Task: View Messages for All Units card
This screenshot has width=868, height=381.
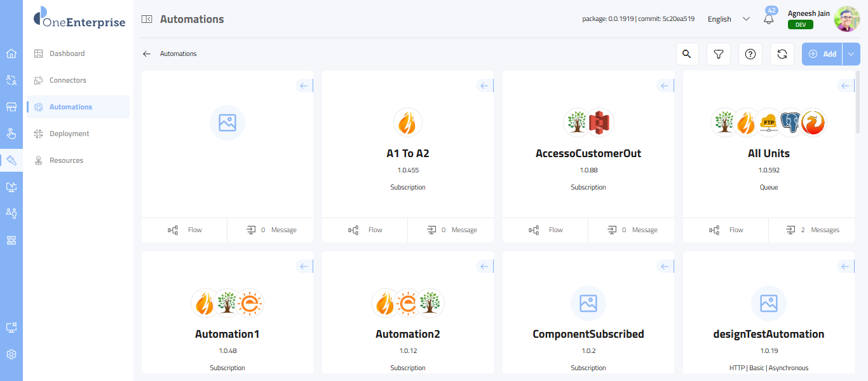Action: [x=812, y=230]
